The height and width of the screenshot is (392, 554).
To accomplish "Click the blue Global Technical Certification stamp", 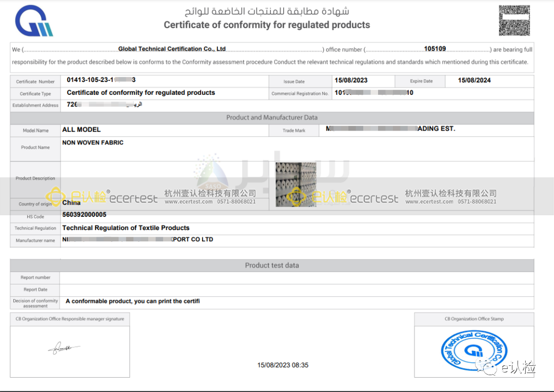I will point(474,350).
